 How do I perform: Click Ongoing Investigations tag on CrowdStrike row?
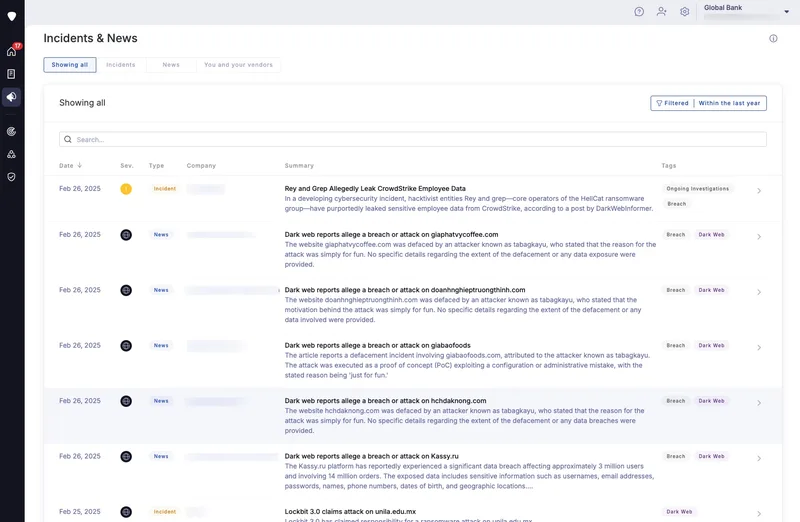[x=697, y=189]
